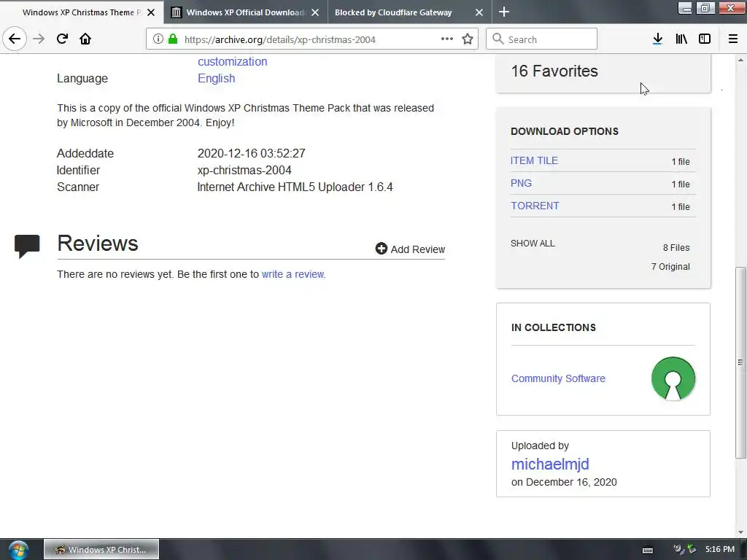Open the browser home page
This screenshot has height=560, width=747.
click(x=85, y=39)
